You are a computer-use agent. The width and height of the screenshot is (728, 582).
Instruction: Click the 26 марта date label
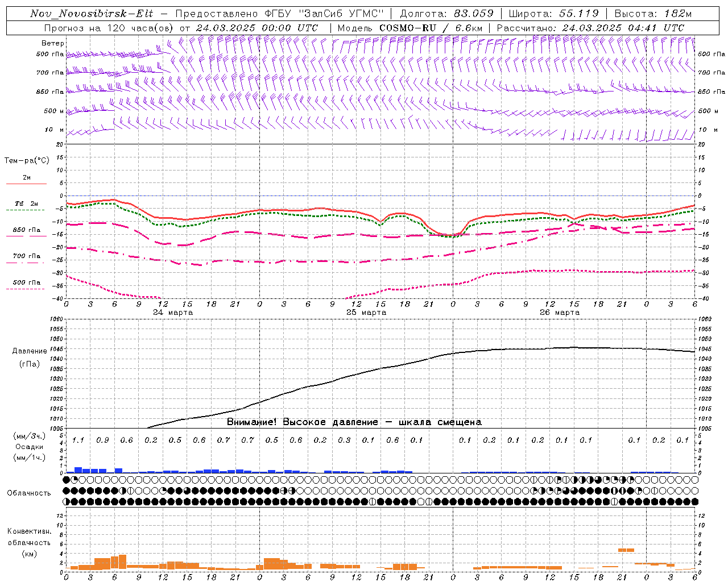[560, 313]
